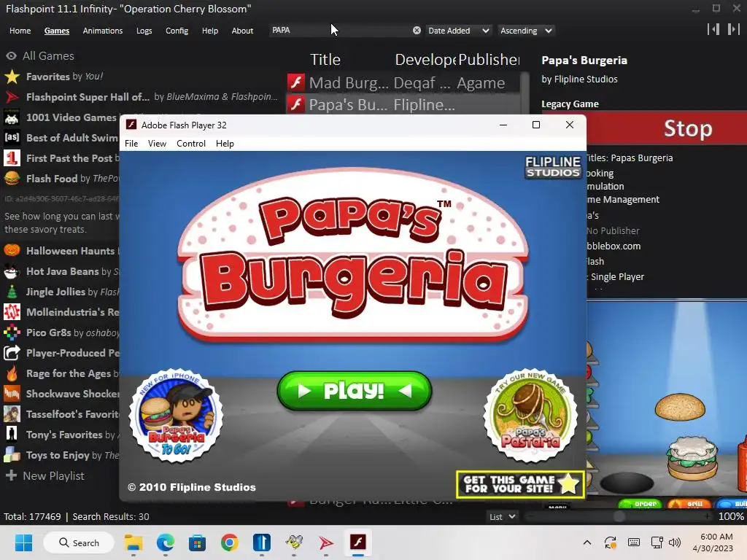Open Flash Player Help menu
Screen dimensions: 747x560
click(x=225, y=144)
